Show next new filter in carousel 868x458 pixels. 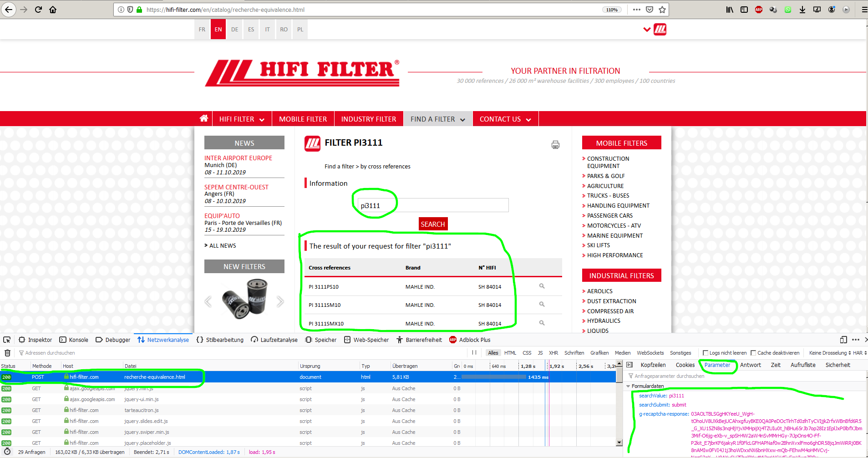click(x=280, y=301)
